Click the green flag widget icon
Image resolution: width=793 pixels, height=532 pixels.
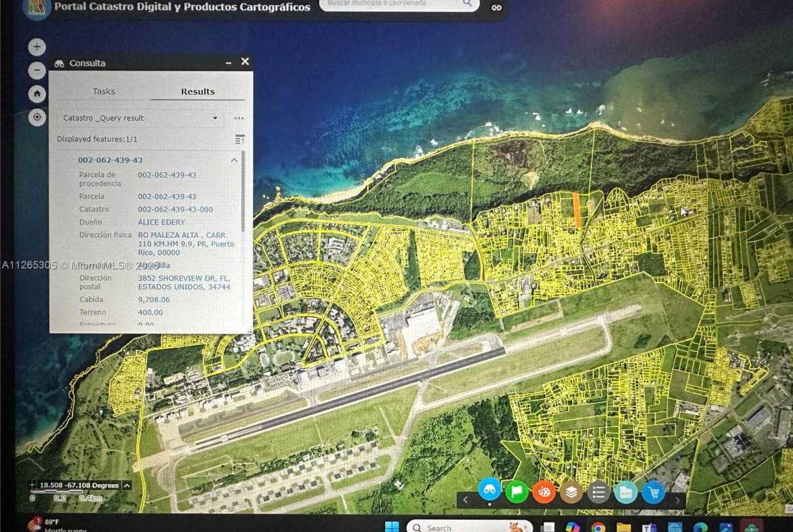click(x=516, y=491)
